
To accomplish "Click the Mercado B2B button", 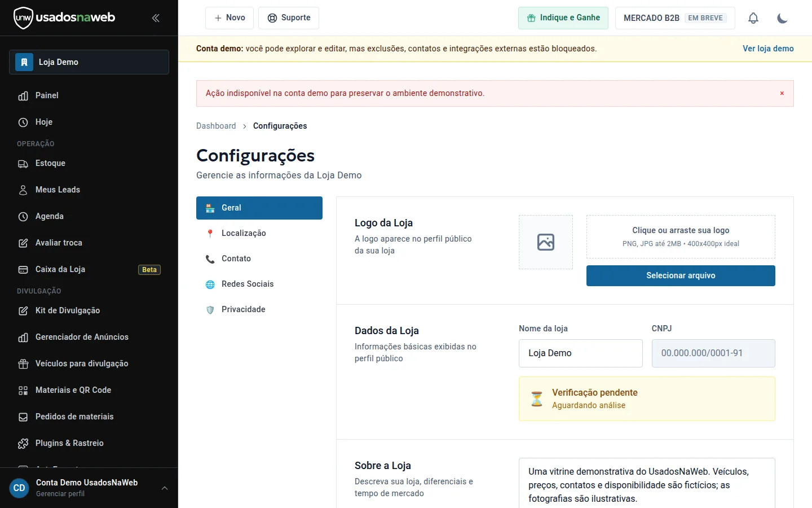I will click(675, 18).
